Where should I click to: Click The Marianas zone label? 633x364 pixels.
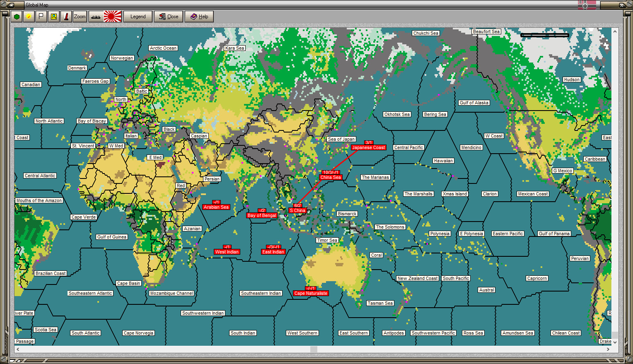375,177
